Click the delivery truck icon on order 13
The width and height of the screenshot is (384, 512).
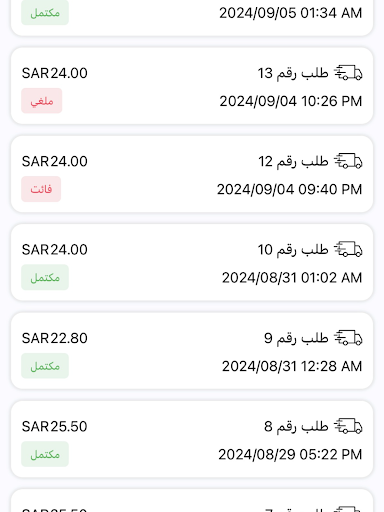pos(348,73)
